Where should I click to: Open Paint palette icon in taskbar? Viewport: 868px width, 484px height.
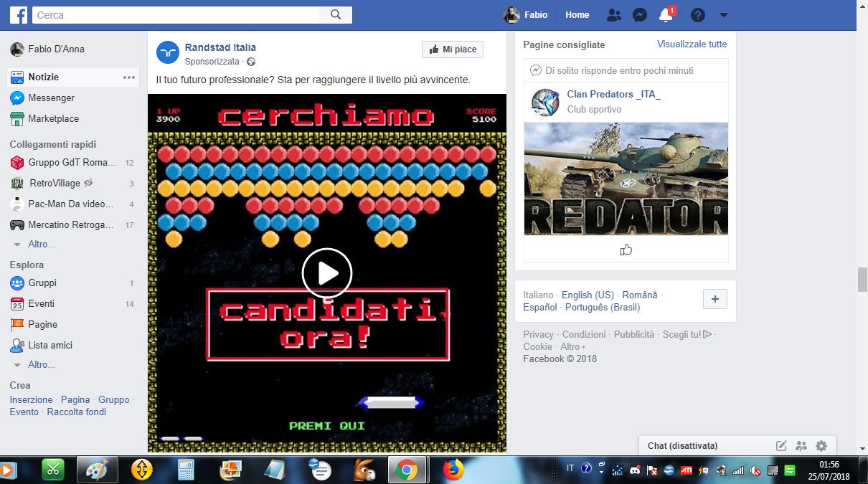pyautogui.click(x=96, y=470)
